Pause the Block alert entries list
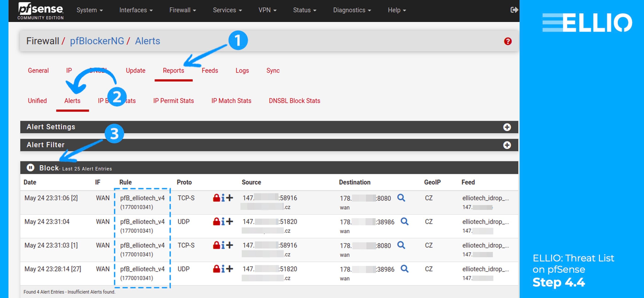This screenshot has width=644, height=298. [31, 168]
